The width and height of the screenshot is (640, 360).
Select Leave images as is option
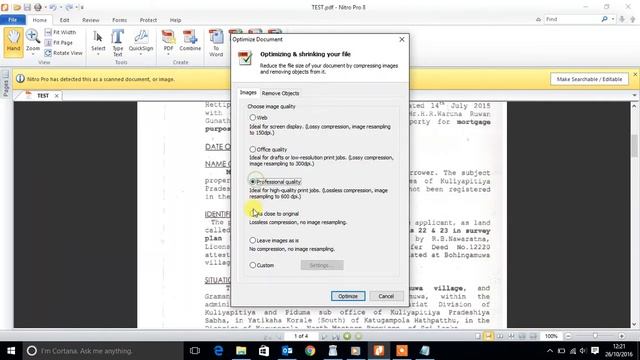(252, 240)
